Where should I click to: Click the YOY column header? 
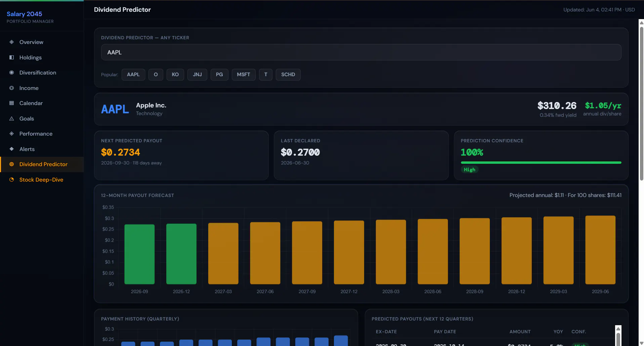click(558, 332)
